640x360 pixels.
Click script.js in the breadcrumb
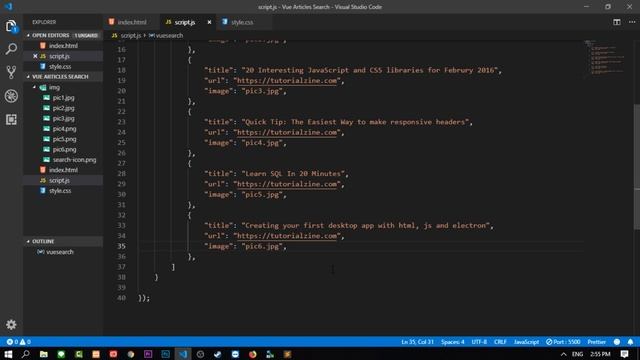(131, 36)
